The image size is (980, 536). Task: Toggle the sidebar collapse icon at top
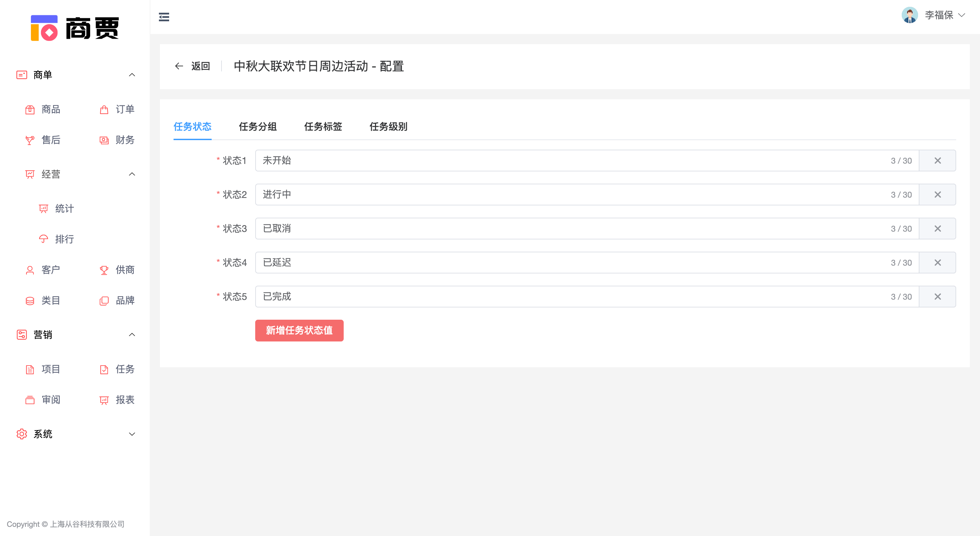pos(164,17)
